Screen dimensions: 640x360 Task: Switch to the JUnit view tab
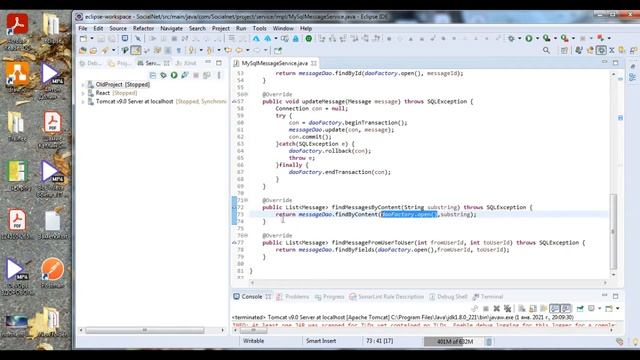[186, 63]
